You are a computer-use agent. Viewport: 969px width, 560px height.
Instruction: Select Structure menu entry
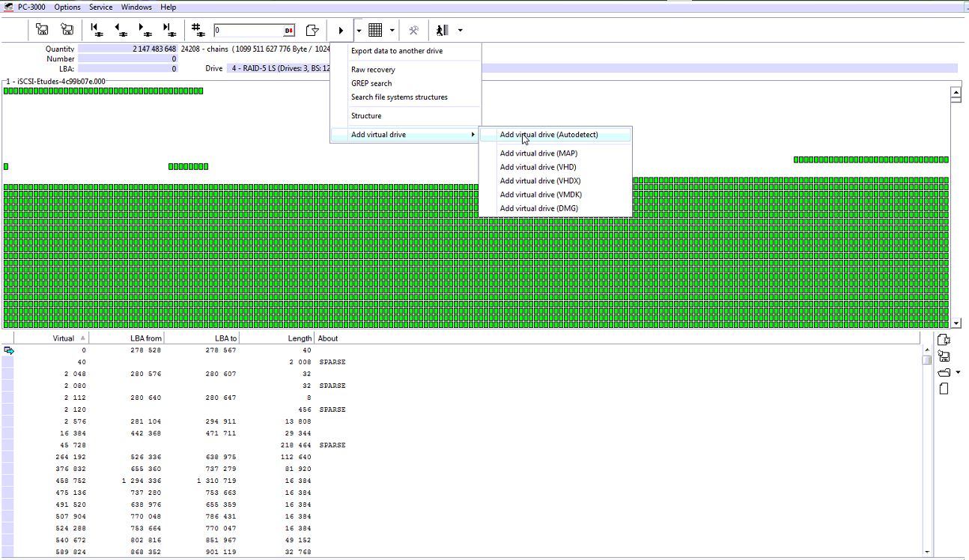click(405, 116)
